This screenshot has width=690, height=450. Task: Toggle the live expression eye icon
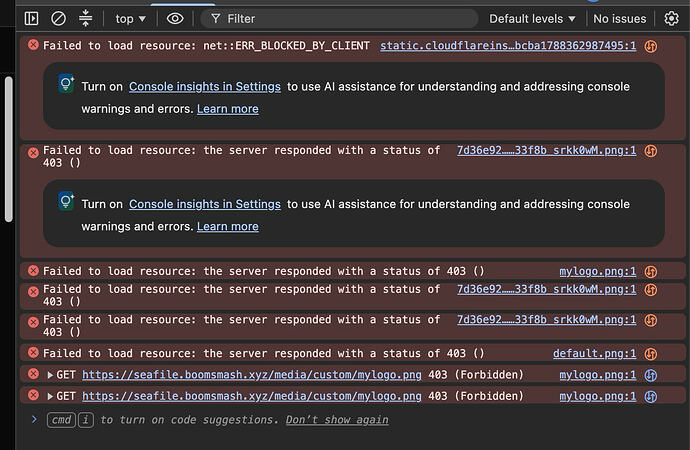[x=175, y=18]
